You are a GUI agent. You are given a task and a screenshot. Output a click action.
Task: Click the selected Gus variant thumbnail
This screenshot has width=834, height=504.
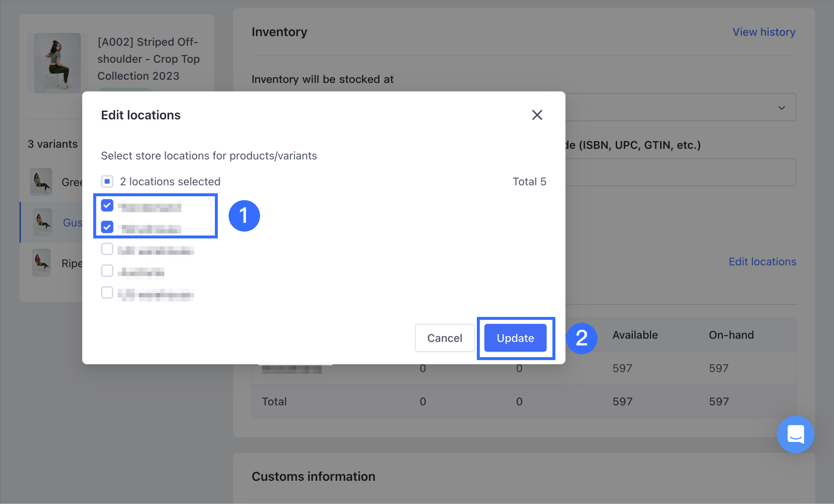click(43, 222)
